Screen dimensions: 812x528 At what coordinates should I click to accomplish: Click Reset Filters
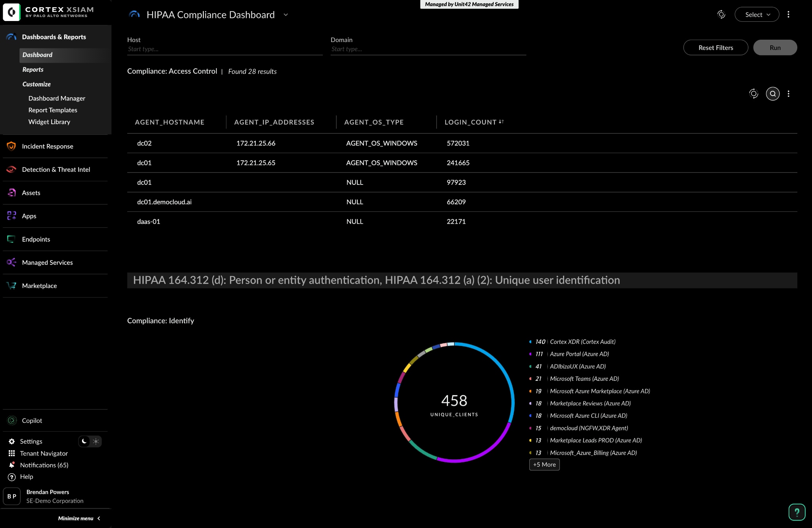tap(716, 47)
